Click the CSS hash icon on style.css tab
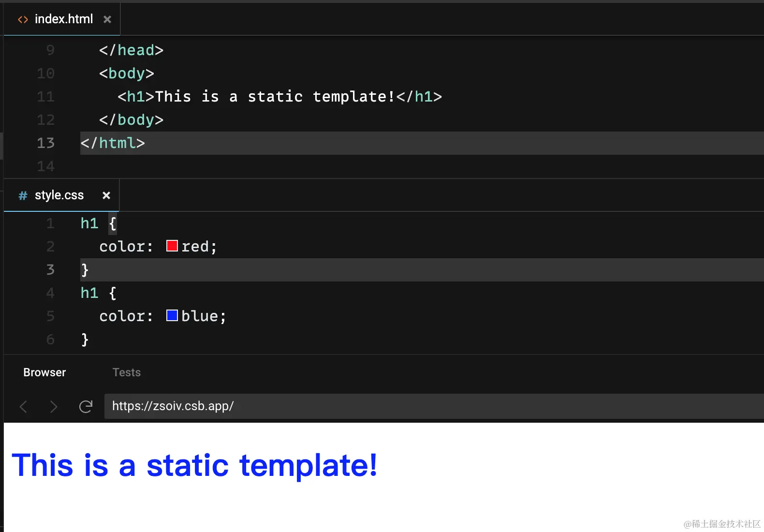Image resolution: width=764 pixels, height=532 pixels. [x=23, y=195]
